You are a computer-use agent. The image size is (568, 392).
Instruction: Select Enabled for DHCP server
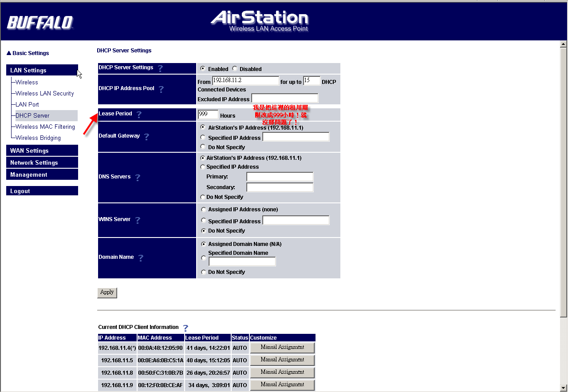203,69
